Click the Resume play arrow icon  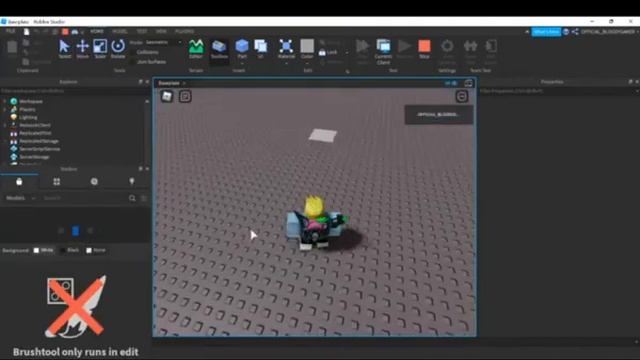coord(404,46)
